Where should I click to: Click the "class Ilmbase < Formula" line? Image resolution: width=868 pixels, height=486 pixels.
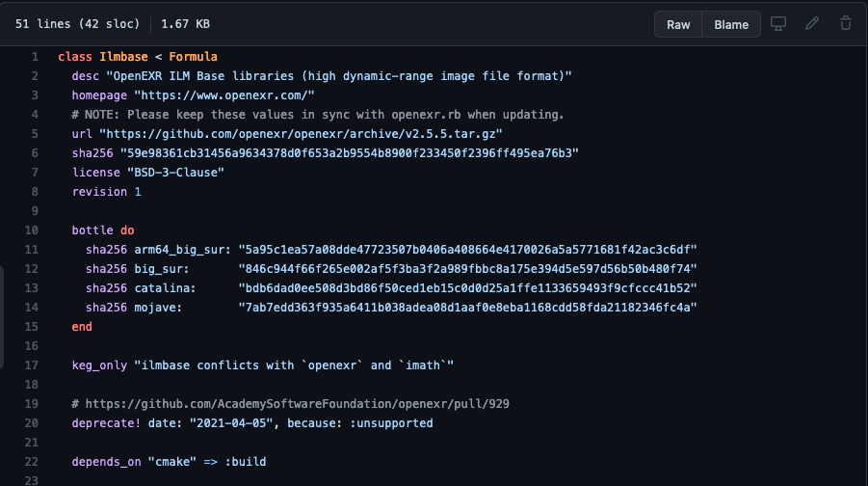[138, 57]
